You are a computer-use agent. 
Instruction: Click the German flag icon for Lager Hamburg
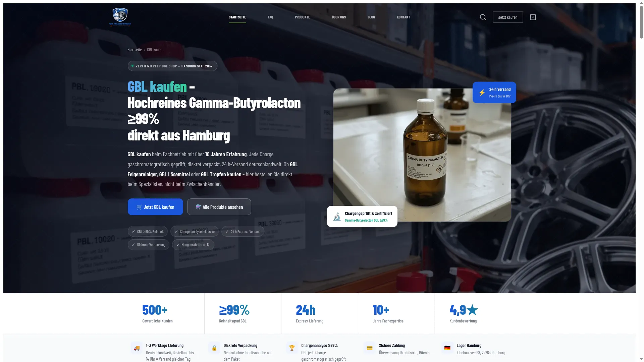coord(447,348)
